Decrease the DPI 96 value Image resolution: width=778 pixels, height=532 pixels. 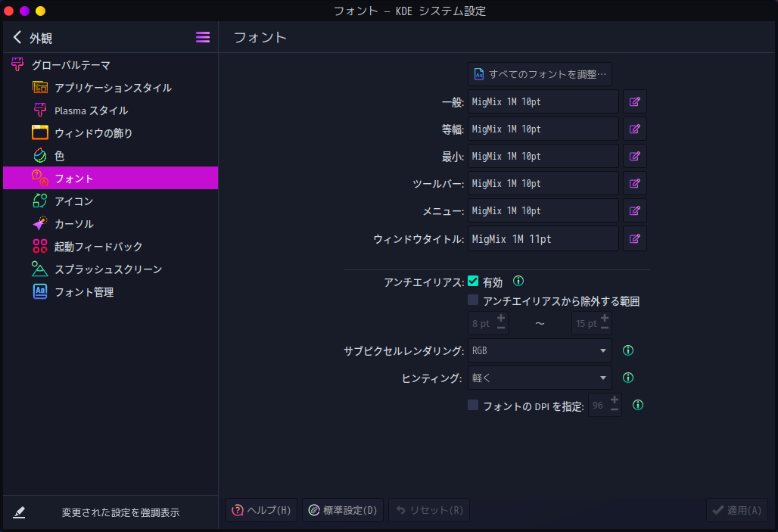coord(615,410)
